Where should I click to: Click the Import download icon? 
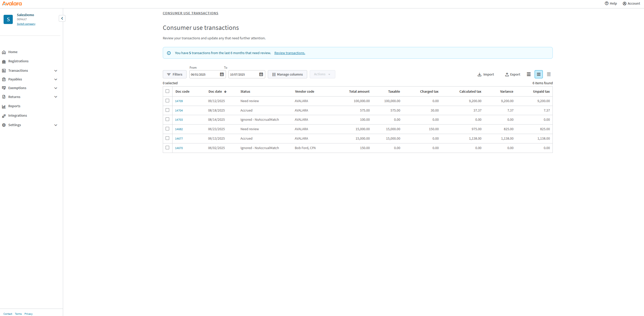479,75
